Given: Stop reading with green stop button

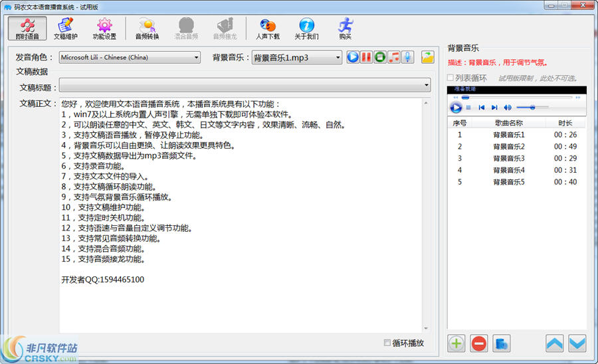Looking at the screenshot, I should (380, 57).
